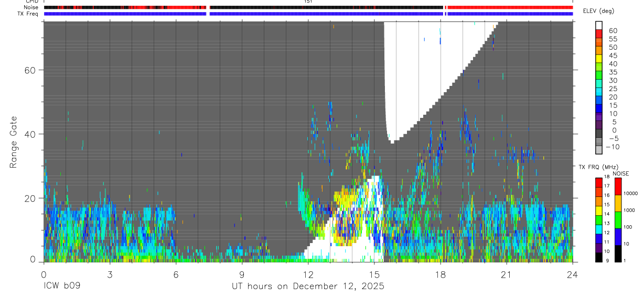Click the '15' tick on the UT hours axis

[374, 274]
